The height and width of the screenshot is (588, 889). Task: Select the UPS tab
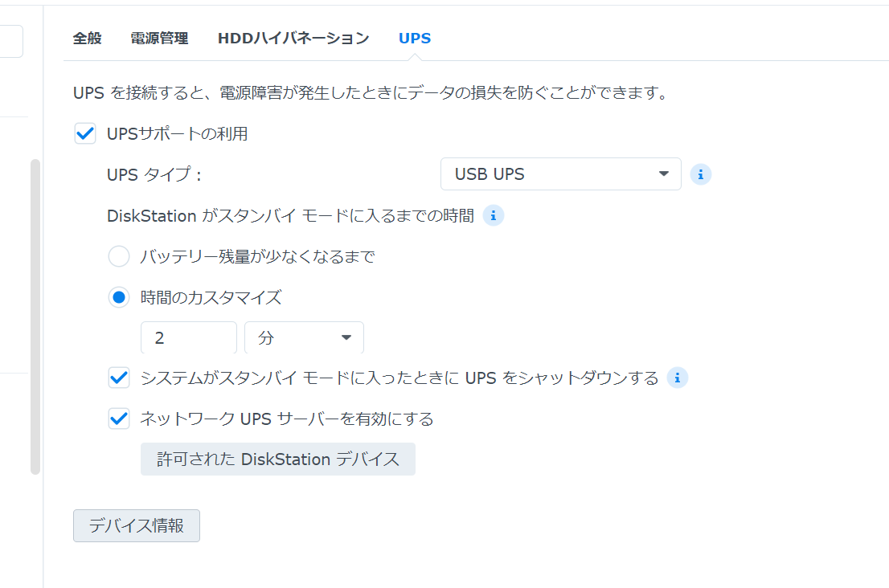click(x=415, y=37)
